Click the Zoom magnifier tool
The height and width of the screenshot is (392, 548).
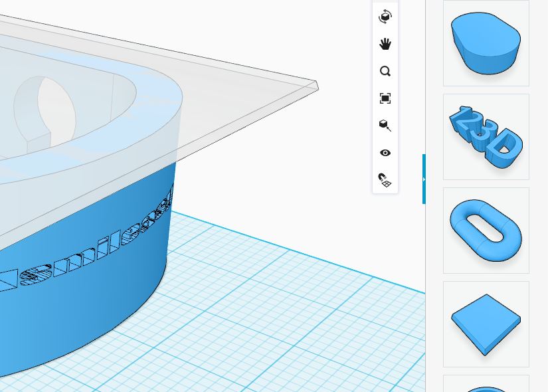[385, 71]
